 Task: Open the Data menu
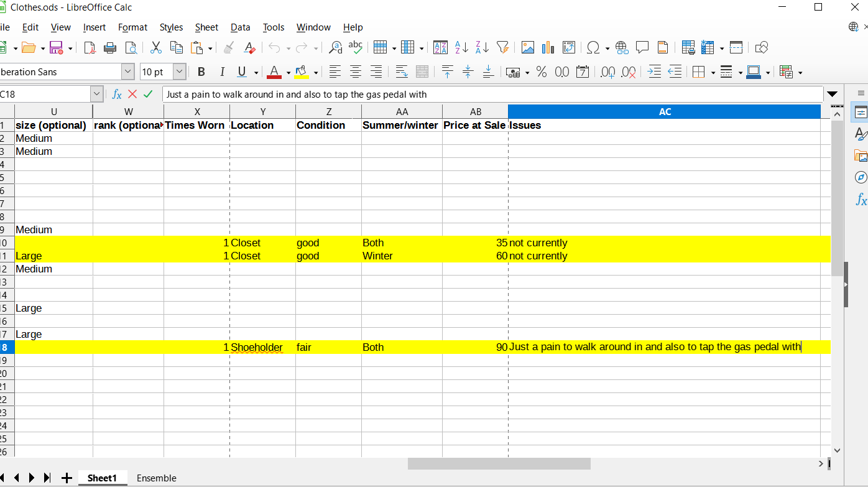[x=240, y=27]
